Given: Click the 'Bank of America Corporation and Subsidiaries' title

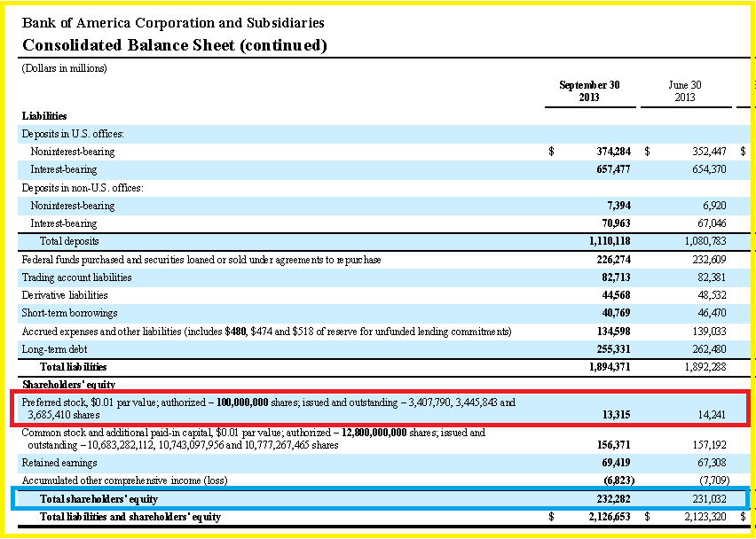Looking at the screenshot, I should 173,23.
